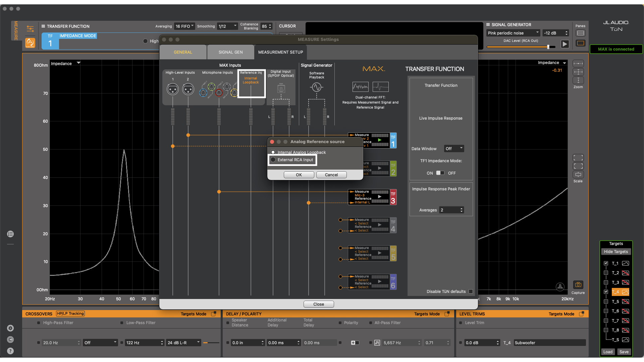This screenshot has height=362, width=644.
Task: Open the Transfer Function hamburger menu
Action: pos(43,26)
